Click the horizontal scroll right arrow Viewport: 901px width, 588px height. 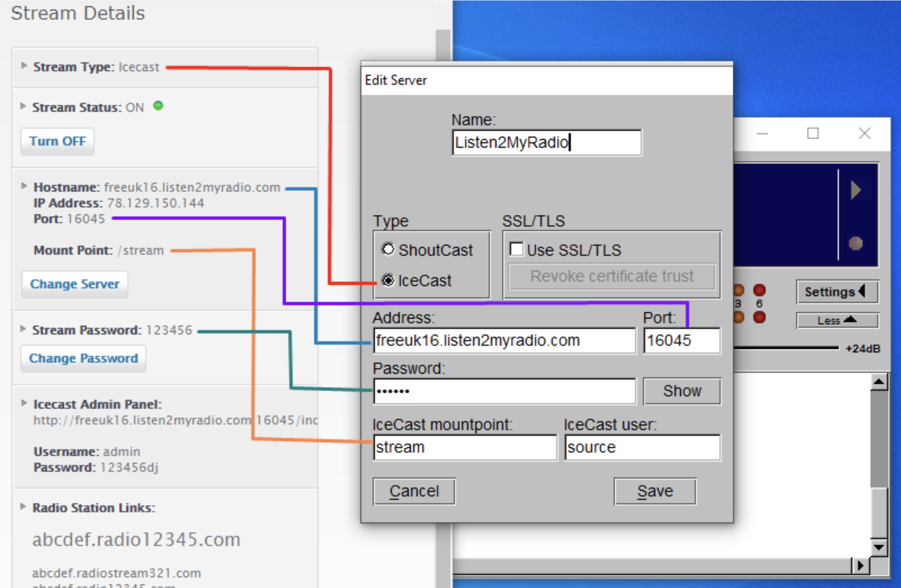pyautogui.click(x=860, y=565)
